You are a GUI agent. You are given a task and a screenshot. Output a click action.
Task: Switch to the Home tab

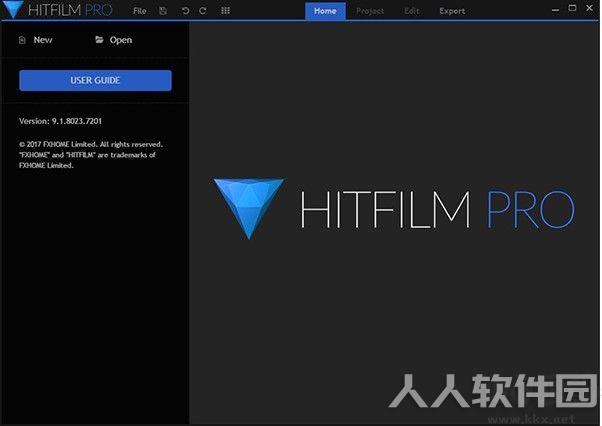click(x=325, y=11)
